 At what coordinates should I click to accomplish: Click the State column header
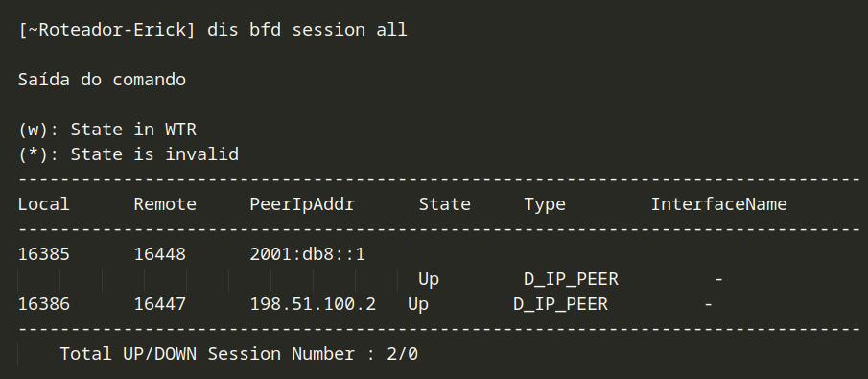click(444, 204)
